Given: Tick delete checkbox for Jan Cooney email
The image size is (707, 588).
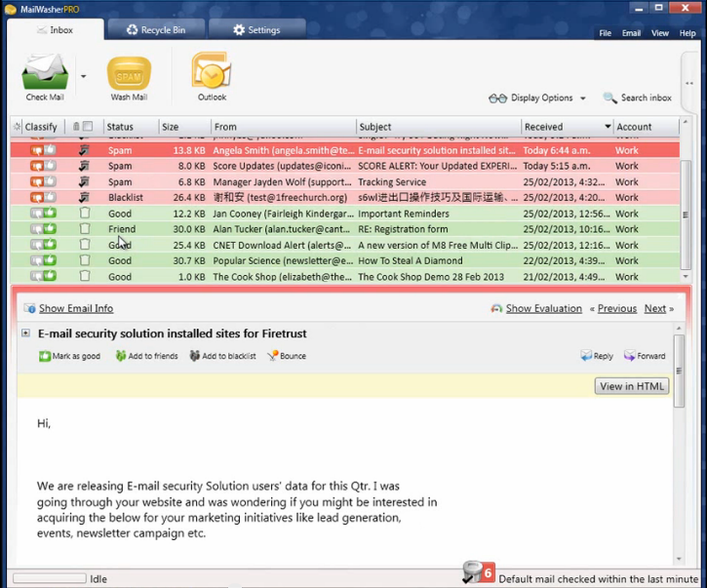Looking at the screenshot, I should 84,214.
